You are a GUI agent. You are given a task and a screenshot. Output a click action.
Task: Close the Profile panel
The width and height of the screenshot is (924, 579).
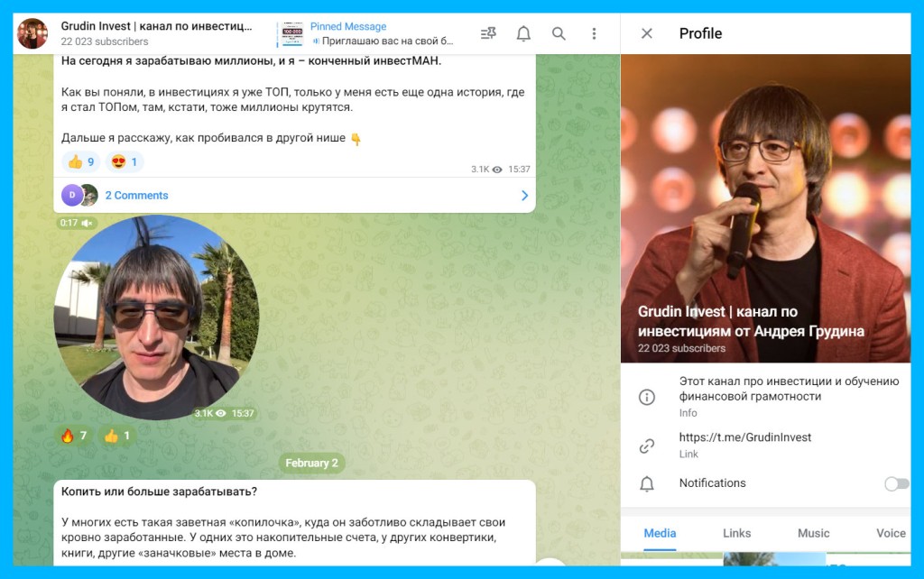coord(646,33)
